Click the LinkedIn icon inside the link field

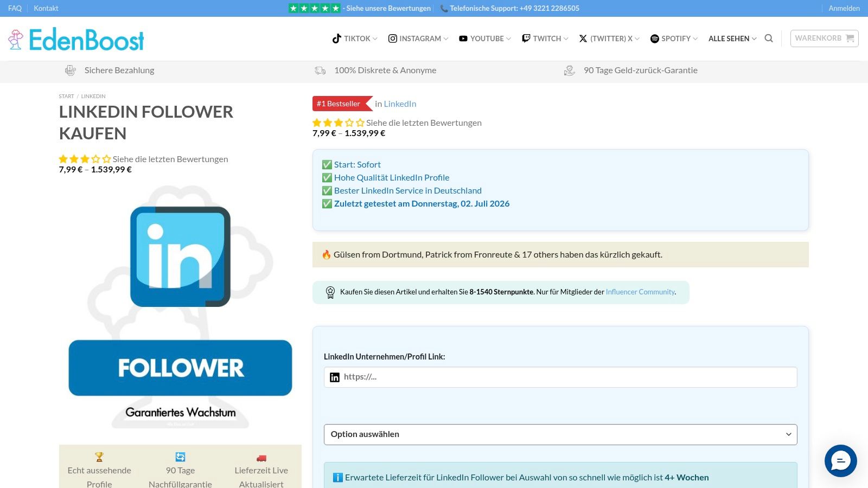(x=335, y=377)
